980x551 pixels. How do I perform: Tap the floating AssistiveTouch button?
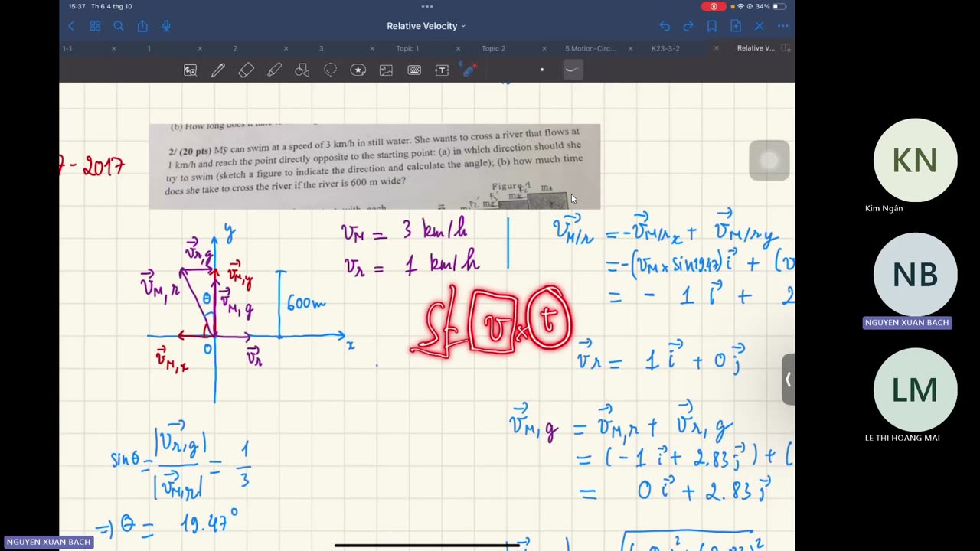(x=769, y=161)
